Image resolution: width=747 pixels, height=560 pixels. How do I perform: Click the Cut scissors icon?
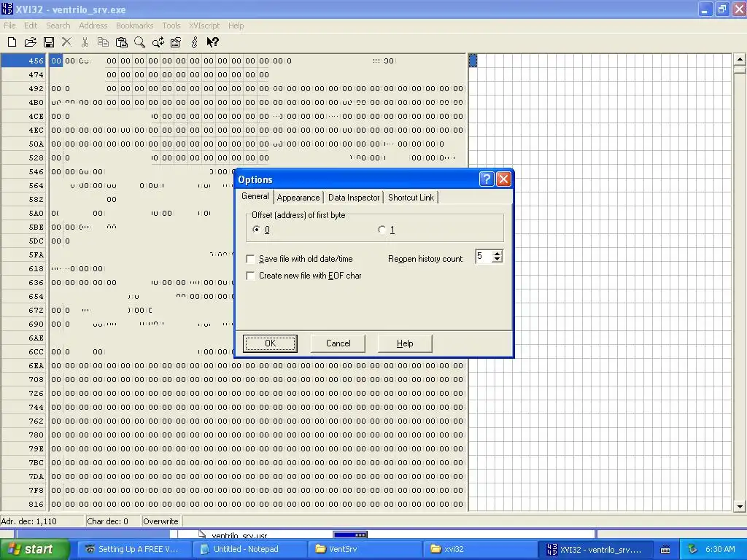tap(85, 42)
